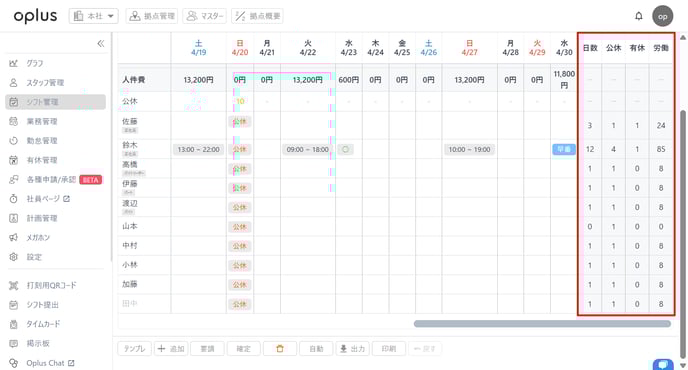
Task: Click the 拠点管理 toolbar button
Action: 152,16
